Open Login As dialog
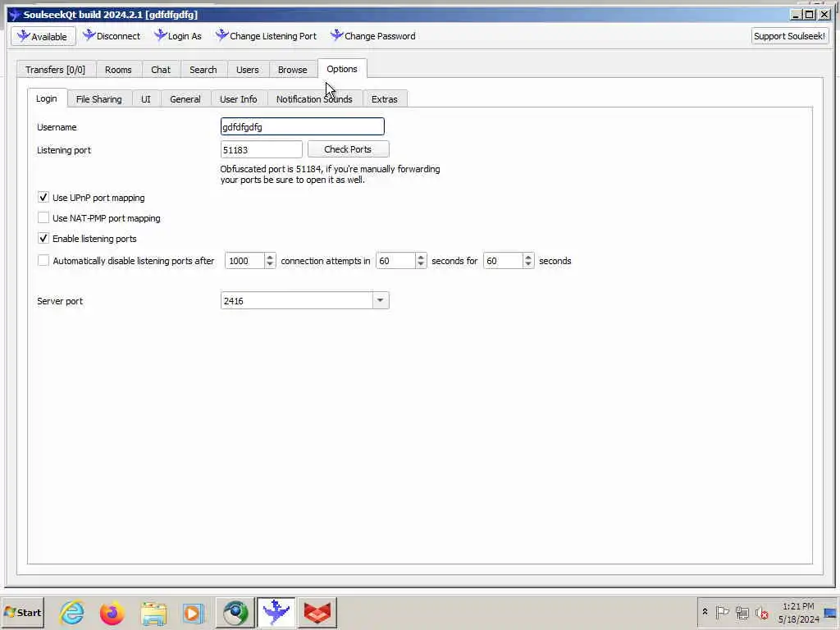Screen dimensions: 840x630 (178, 36)
